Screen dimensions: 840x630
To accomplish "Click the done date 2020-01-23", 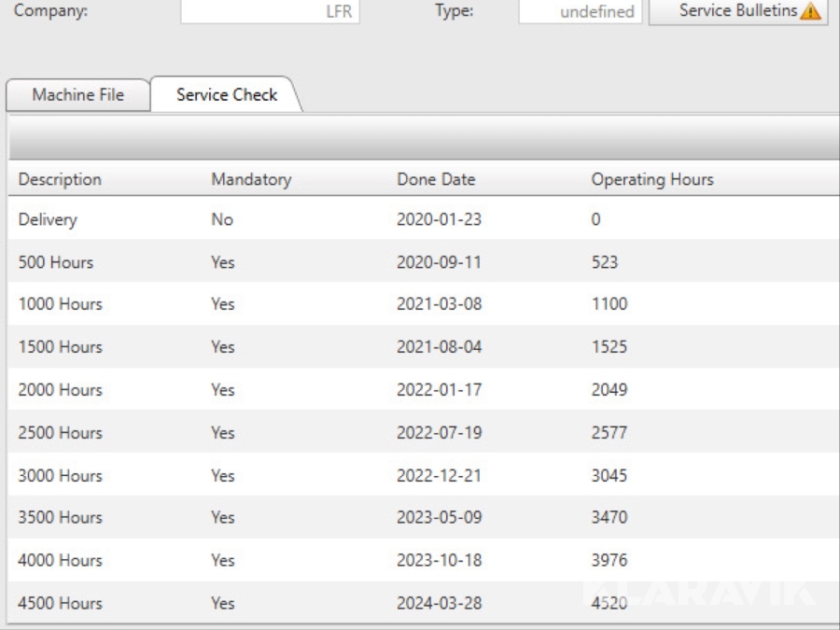I will pos(440,219).
